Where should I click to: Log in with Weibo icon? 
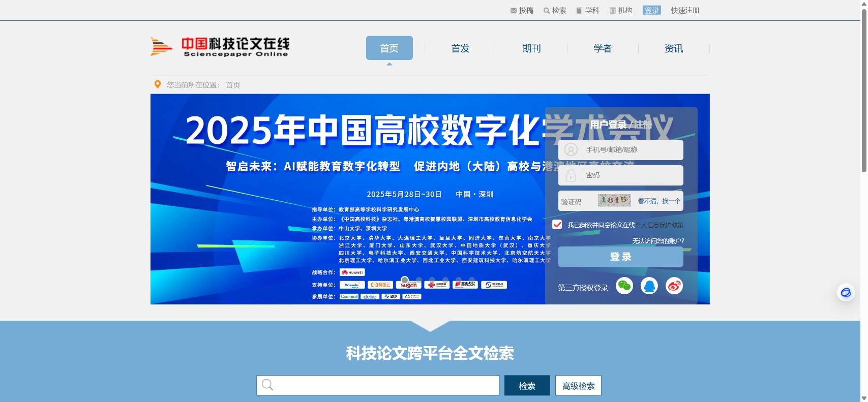tap(674, 286)
